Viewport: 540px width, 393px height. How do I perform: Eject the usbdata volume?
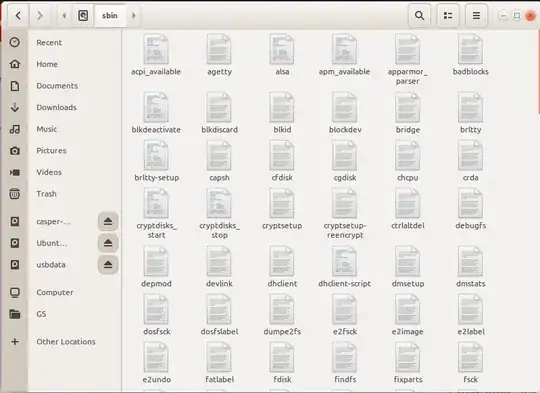click(x=108, y=265)
